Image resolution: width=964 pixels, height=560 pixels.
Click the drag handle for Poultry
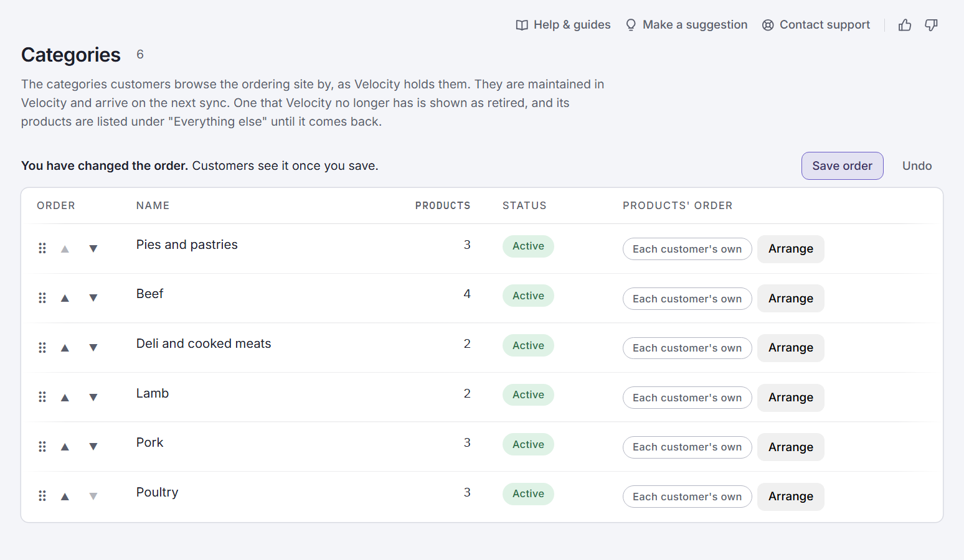coord(42,496)
